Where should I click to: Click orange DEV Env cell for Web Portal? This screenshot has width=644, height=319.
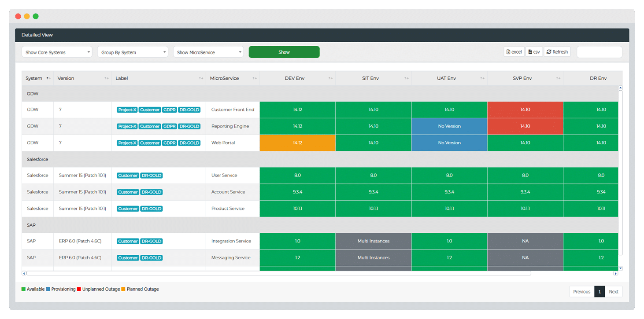click(297, 143)
